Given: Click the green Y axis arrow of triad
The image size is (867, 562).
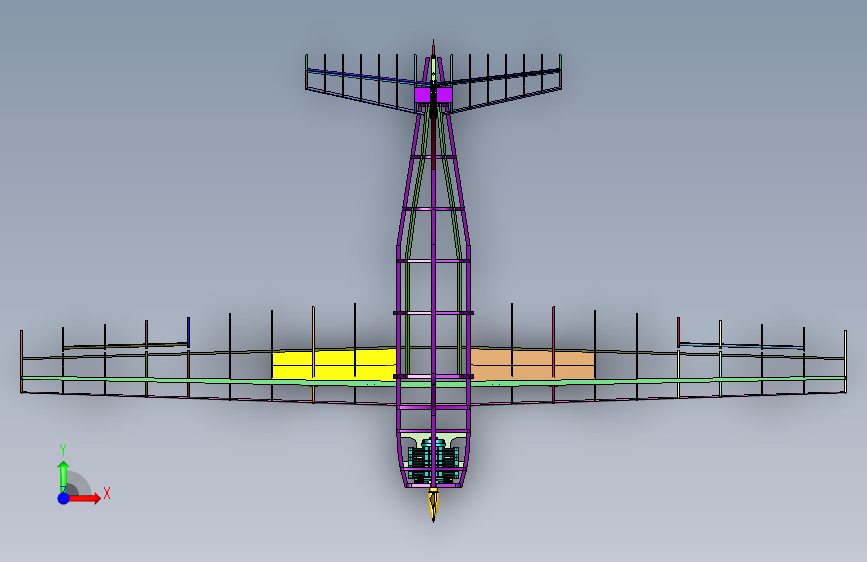Looking at the screenshot, I should point(64,476).
